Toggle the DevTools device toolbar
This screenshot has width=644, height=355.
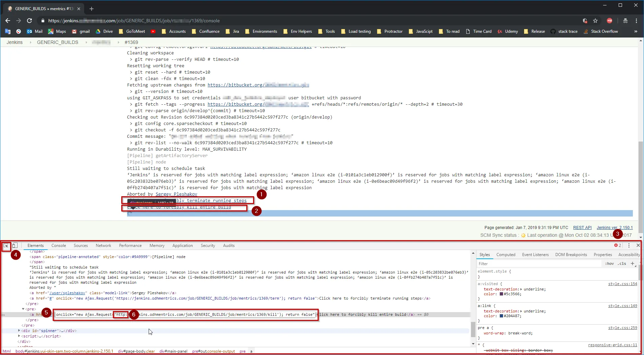(x=15, y=246)
